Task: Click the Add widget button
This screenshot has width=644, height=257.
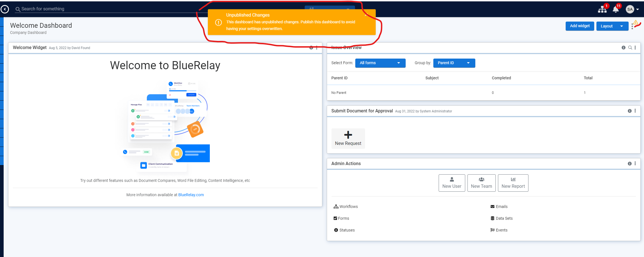Action: click(580, 26)
